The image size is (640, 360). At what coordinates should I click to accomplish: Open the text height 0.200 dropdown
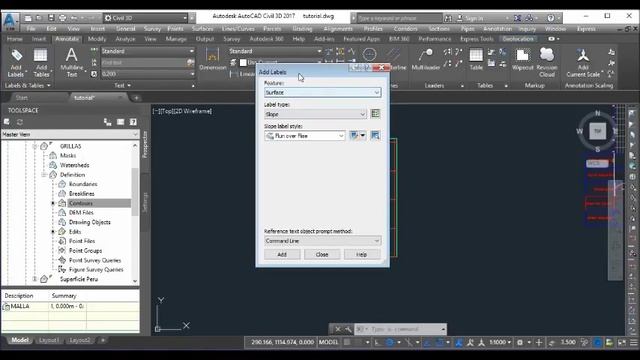pos(148,74)
